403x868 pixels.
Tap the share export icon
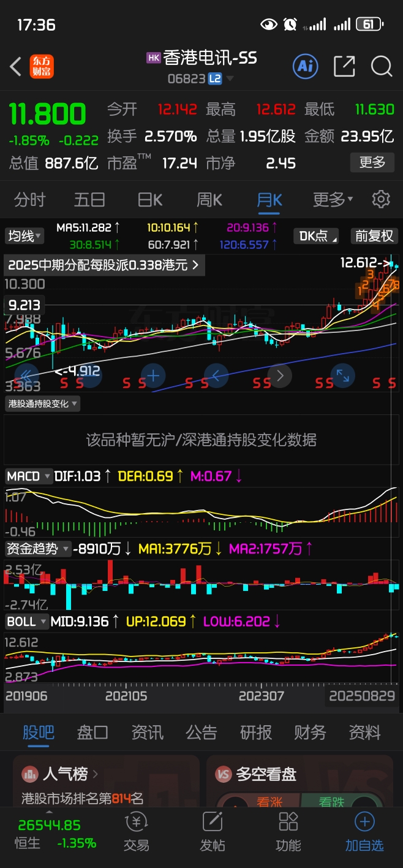pos(344,66)
